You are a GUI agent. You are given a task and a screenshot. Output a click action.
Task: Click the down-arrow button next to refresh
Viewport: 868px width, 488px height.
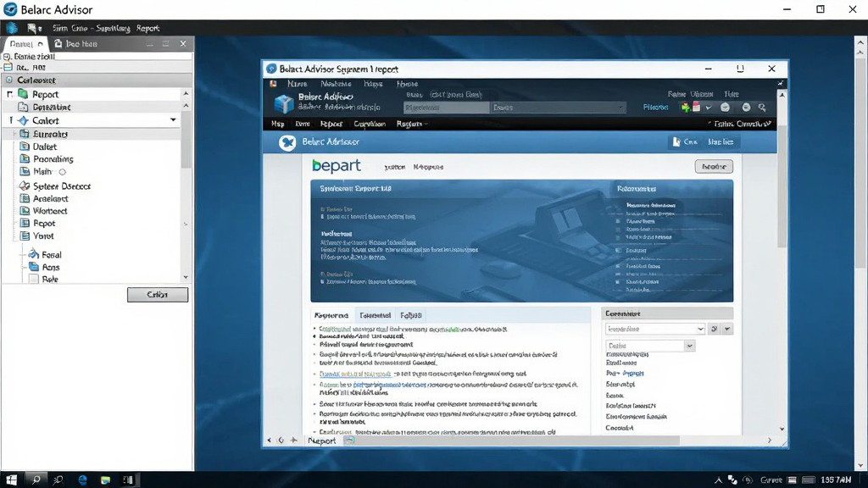[727, 329]
